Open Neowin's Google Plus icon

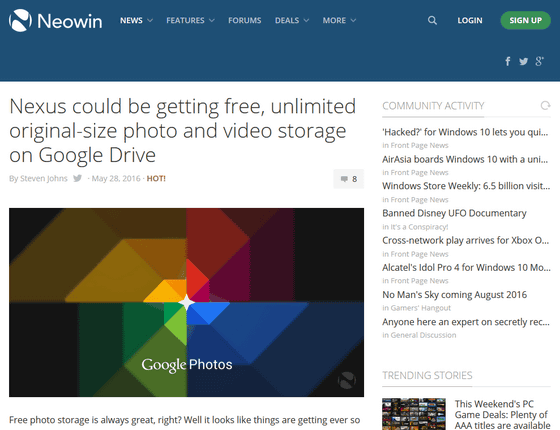[540, 61]
